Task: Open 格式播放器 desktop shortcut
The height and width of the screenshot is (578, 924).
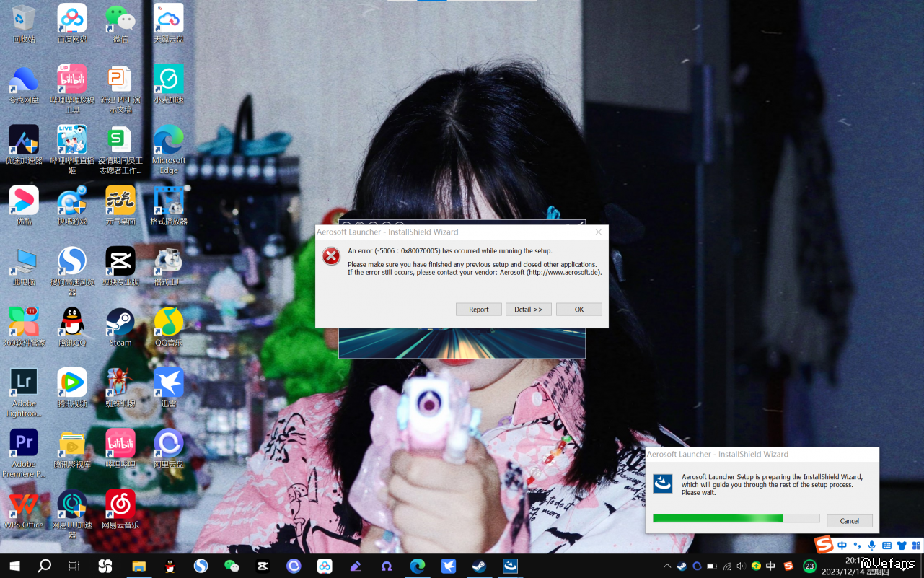Action: pyautogui.click(x=169, y=206)
